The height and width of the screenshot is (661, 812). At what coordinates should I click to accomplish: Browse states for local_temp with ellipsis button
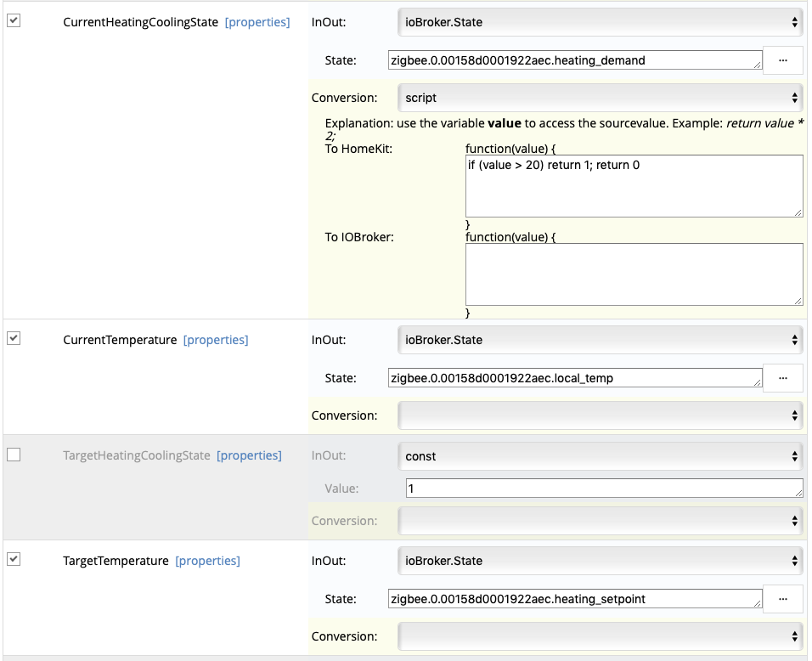pyautogui.click(x=783, y=378)
